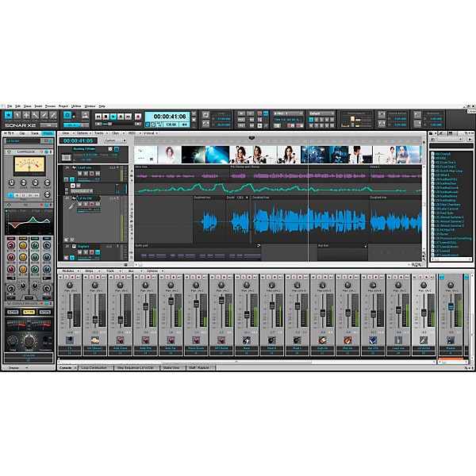Select A-Type console emulation
The image size is (476, 476).
[45, 312]
